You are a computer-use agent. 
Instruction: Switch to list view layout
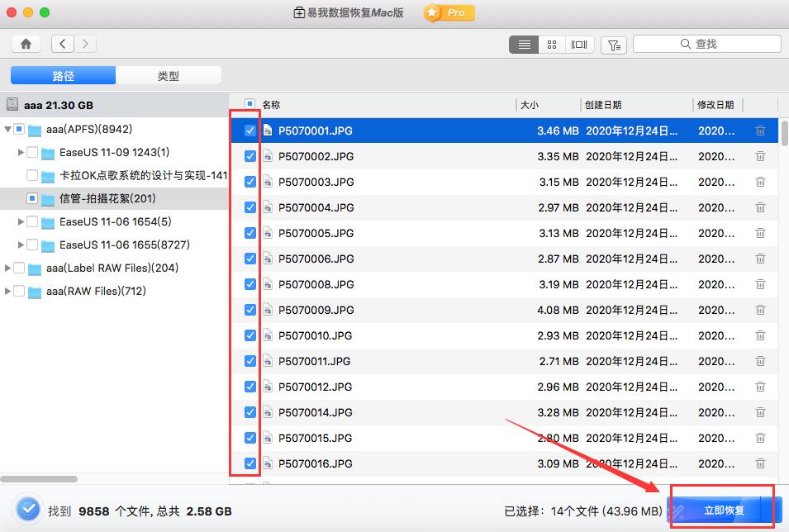coord(524,45)
